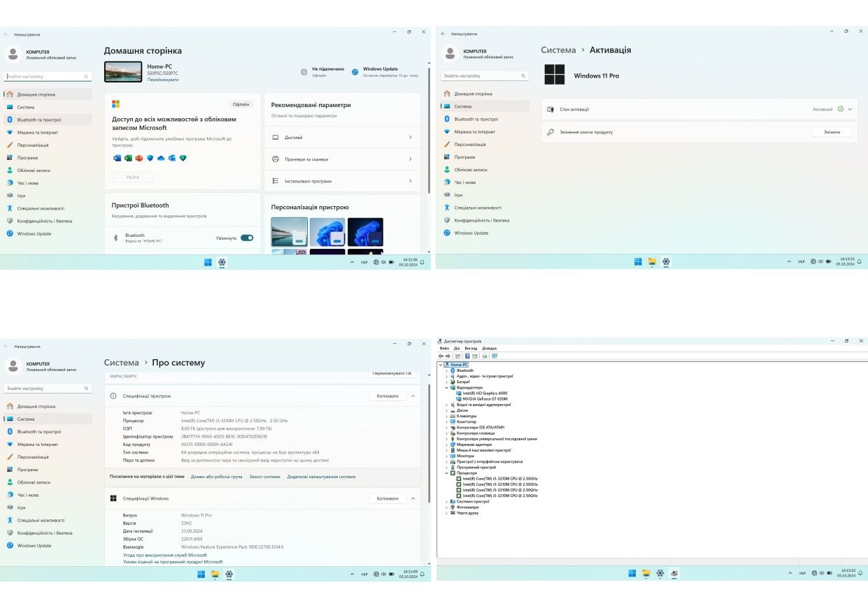Screen dimensions: 868x613
Task: Click the blue Help icon in Device Manager toolbar
Action: (x=467, y=356)
